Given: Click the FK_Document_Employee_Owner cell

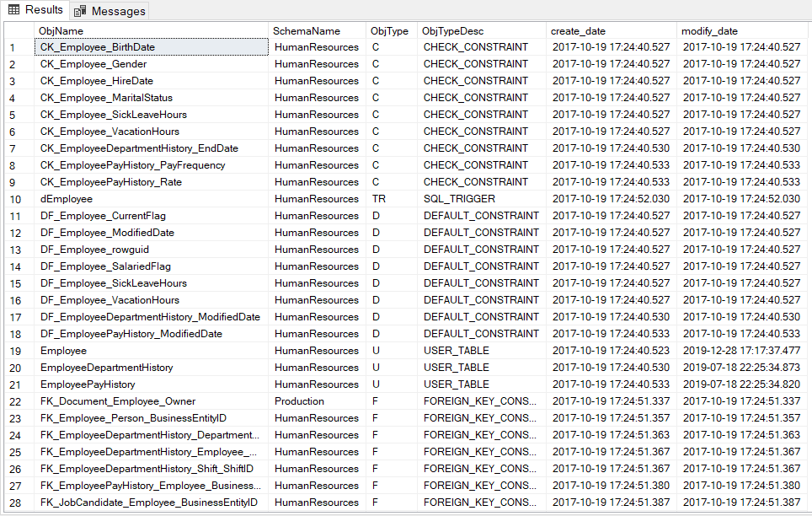Looking at the screenshot, I should click(x=152, y=401).
